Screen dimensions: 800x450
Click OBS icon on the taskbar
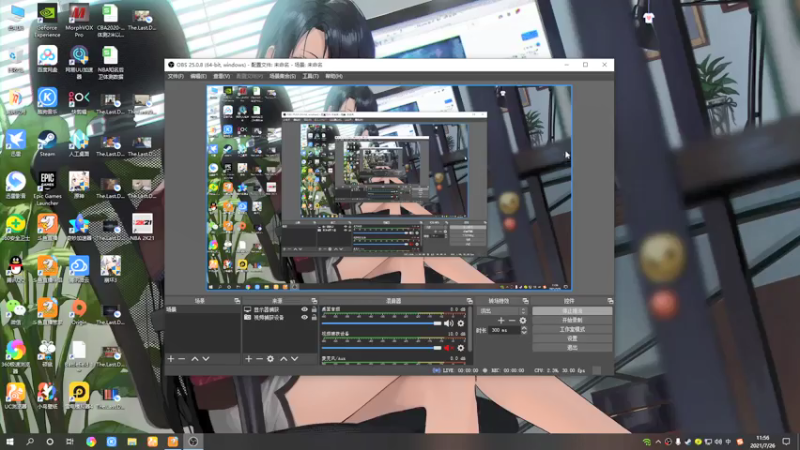click(193, 441)
